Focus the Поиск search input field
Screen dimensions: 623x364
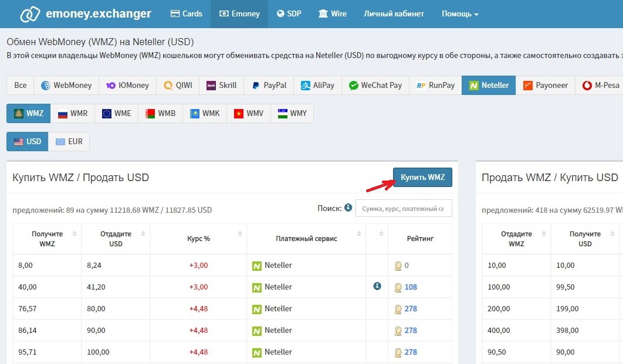click(x=404, y=209)
